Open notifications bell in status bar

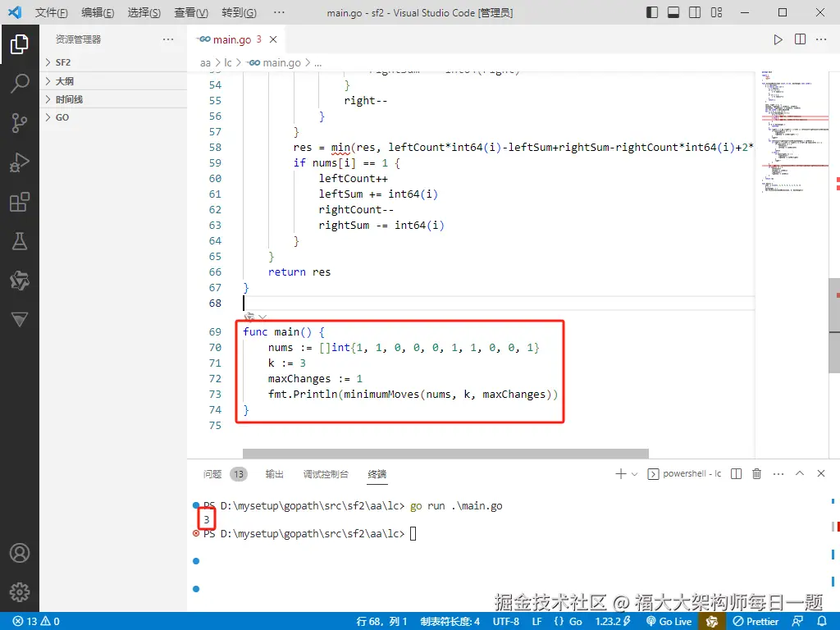tap(822, 622)
